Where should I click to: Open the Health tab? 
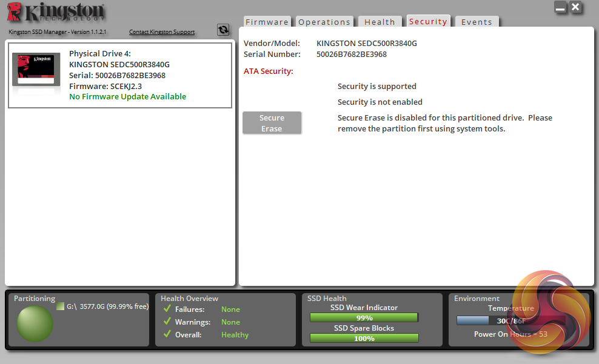pyautogui.click(x=380, y=22)
